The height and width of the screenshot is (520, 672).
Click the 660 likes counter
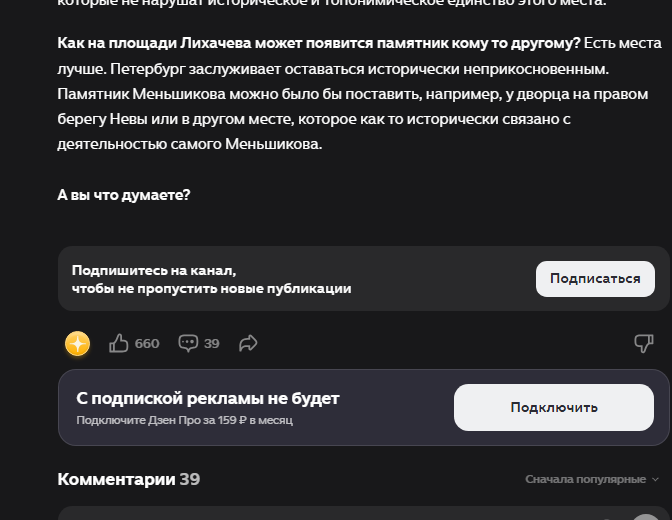(x=147, y=343)
